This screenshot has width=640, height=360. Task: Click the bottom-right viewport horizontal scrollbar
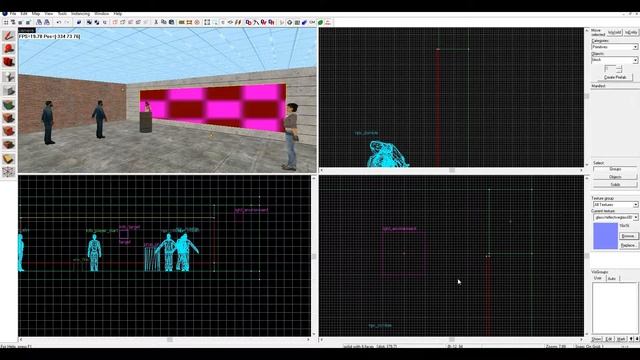[x=451, y=340]
